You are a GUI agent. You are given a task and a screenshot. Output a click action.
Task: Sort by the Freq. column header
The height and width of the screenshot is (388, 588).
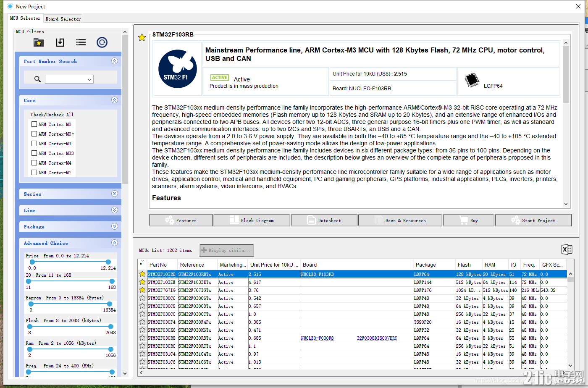pyautogui.click(x=530, y=265)
